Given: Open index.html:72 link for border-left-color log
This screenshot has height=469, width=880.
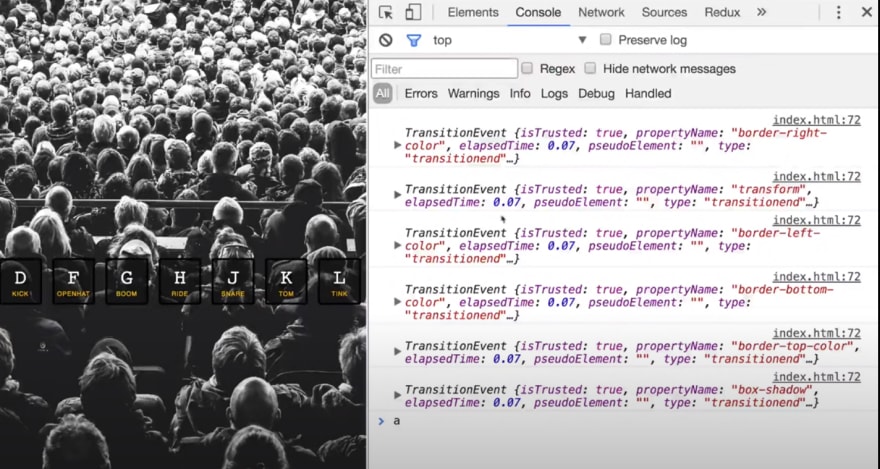Looking at the screenshot, I should pyautogui.click(x=817, y=220).
